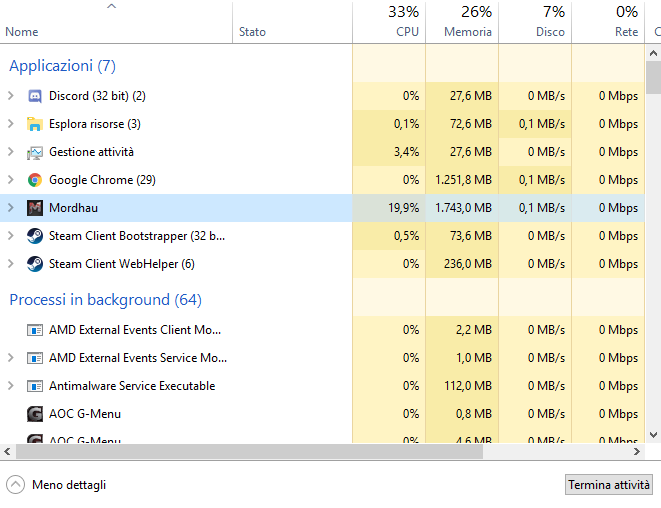
Task: Click the Applicazioni (7) group heading
Action: pos(62,66)
